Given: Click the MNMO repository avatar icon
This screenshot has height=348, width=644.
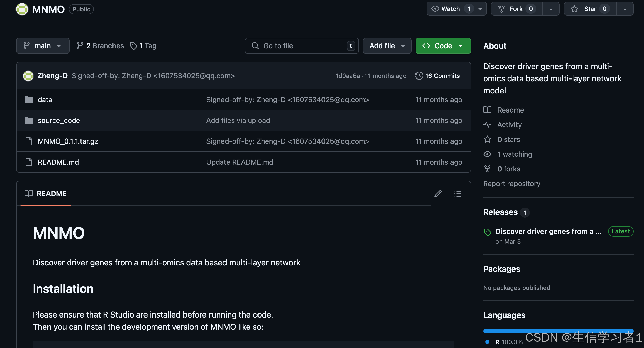Looking at the screenshot, I should tap(22, 9).
